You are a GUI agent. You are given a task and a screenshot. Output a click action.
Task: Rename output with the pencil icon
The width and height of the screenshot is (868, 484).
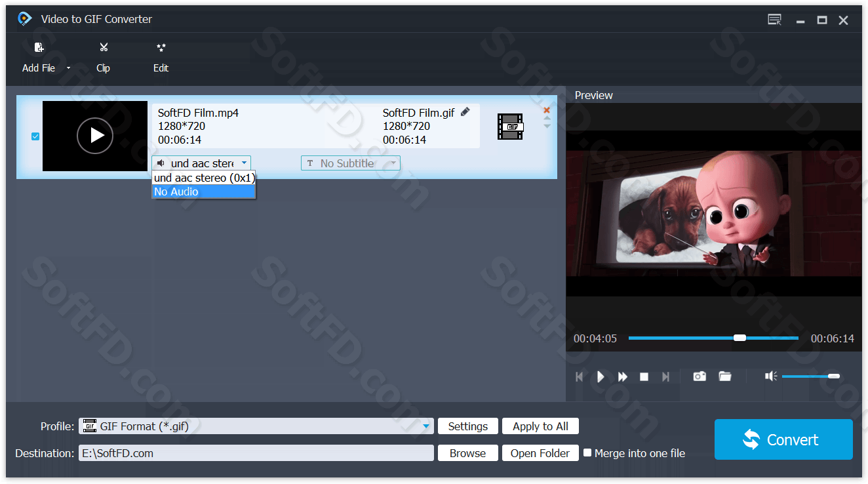(465, 111)
